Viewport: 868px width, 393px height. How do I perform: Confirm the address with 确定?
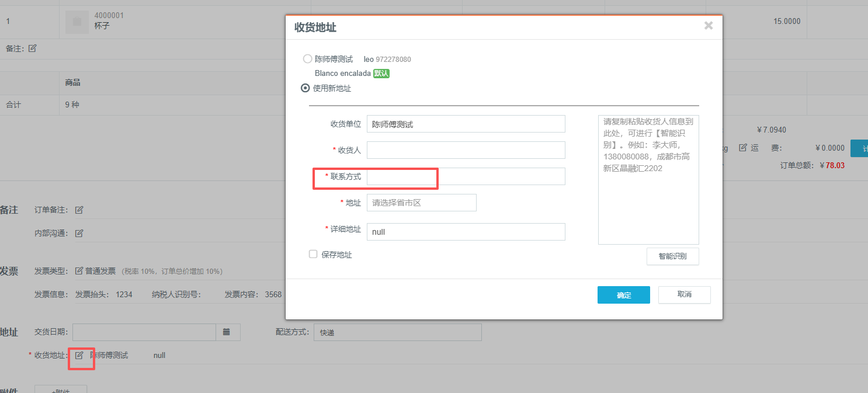(x=624, y=295)
